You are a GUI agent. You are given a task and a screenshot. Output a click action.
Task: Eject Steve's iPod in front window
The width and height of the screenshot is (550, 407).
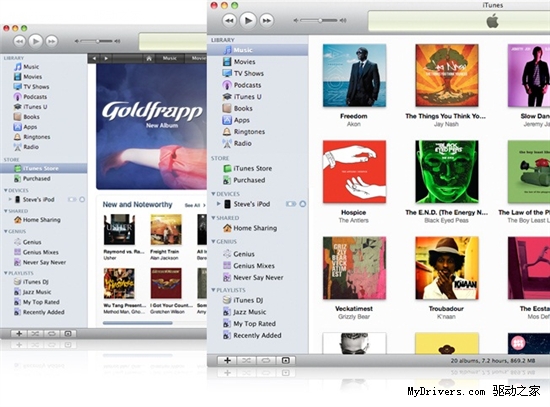[302, 204]
